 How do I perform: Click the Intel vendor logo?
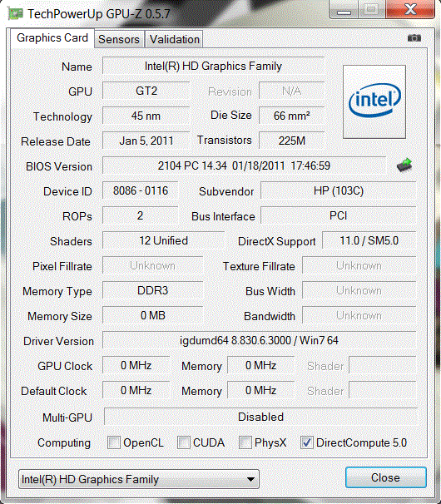(x=374, y=102)
